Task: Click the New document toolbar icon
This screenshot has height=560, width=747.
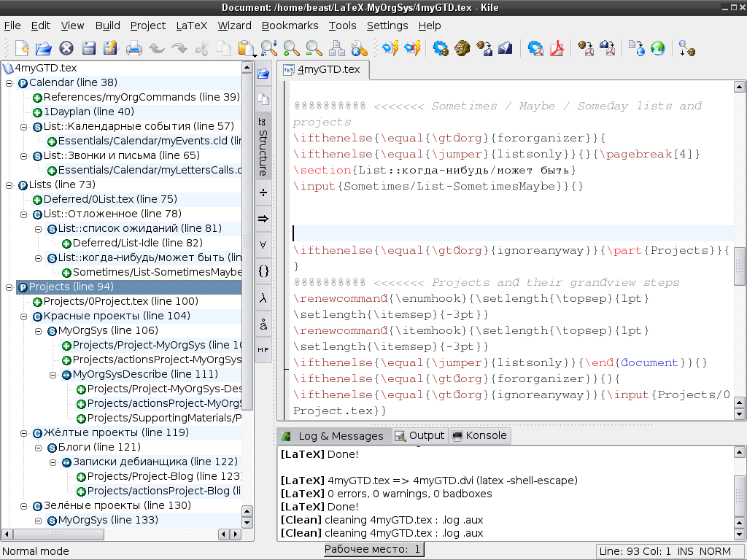Action: [22, 49]
